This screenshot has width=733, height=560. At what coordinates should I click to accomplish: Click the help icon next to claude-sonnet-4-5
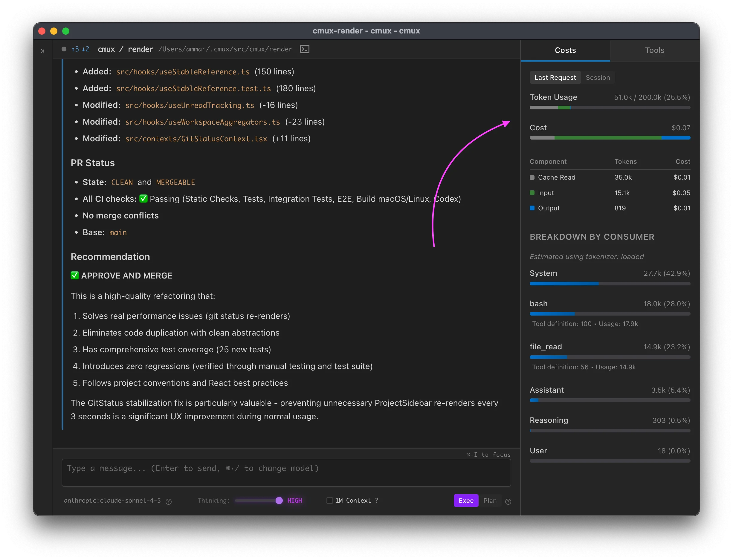[169, 502]
